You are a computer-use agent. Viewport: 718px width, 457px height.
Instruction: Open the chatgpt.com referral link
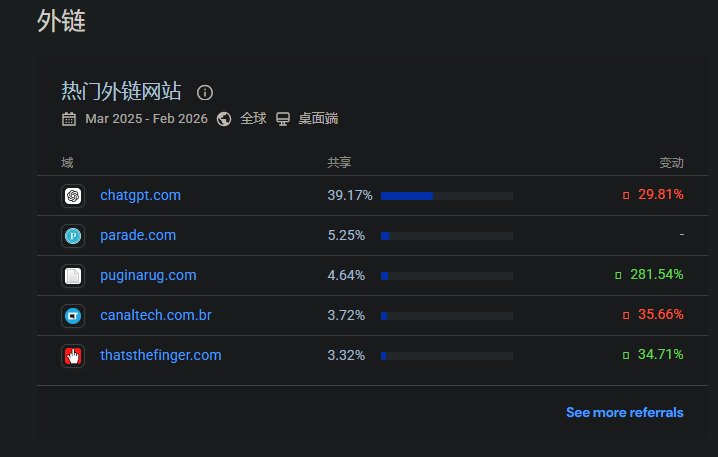(140, 195)
